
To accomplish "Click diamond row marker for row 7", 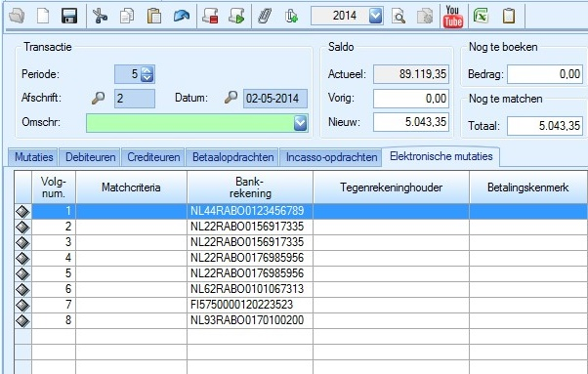I will pyautogui.click(x=22, y=305).
